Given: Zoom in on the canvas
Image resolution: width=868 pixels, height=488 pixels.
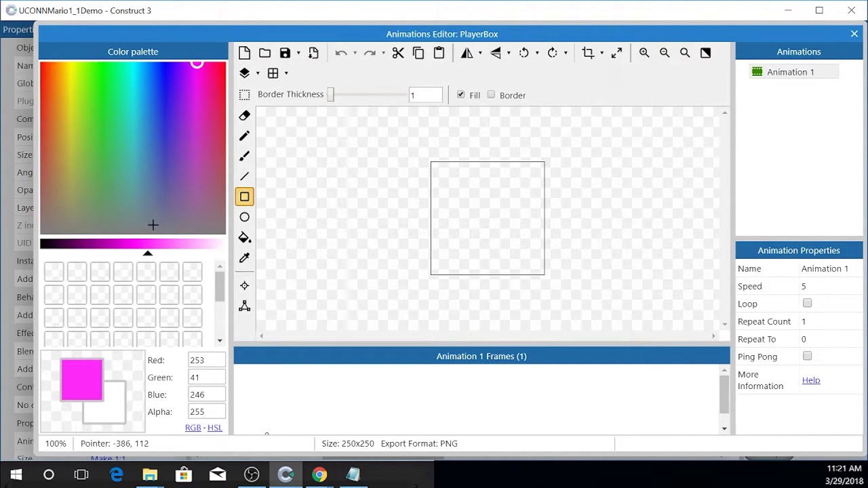Looking at the screenshot, I should pyautogui.click(x=644, y=53).
